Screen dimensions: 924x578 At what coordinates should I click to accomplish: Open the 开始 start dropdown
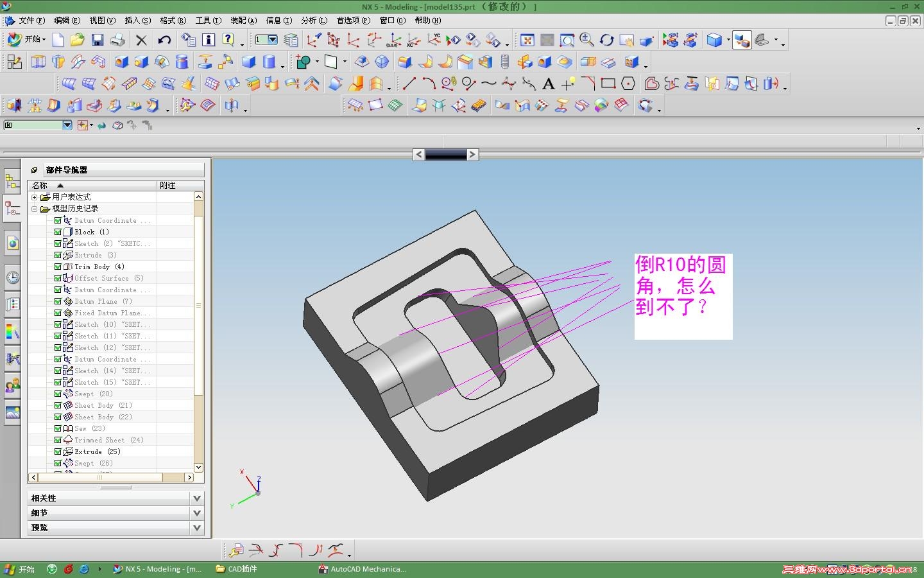pyautogui.click(x=27, y=40)
